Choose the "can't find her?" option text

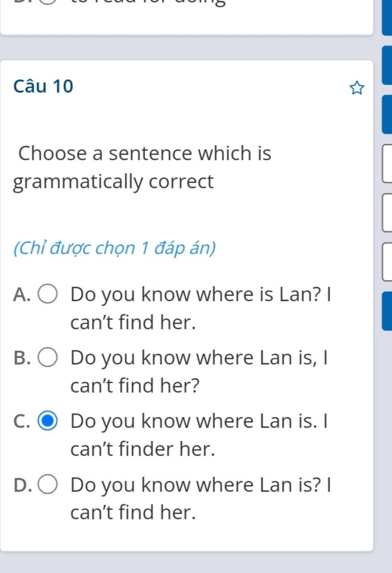pos(135,386)
